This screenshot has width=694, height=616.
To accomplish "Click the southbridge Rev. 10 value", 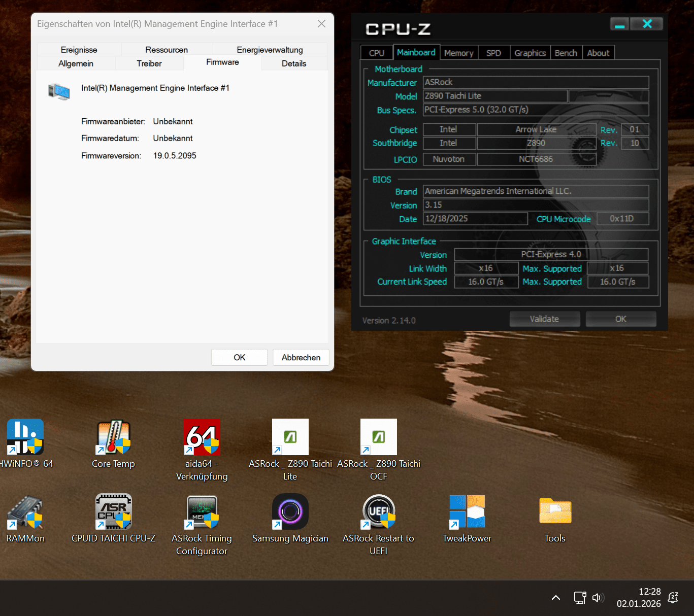I will tap(635, 143).
